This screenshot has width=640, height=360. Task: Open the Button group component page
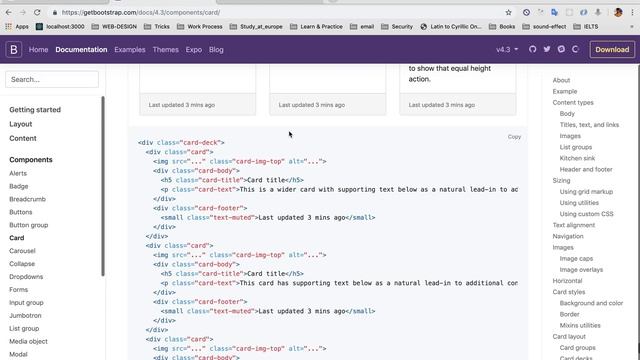tap(29, 225)
